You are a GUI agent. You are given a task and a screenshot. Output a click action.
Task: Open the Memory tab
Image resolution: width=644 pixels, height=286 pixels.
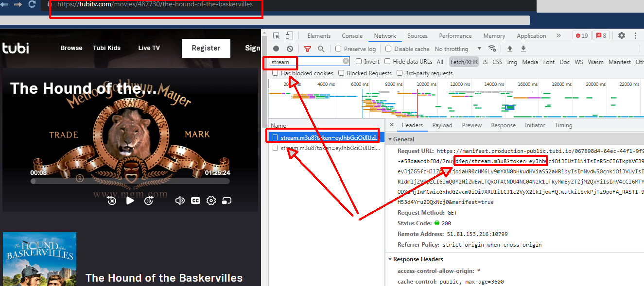coord(494,35)
